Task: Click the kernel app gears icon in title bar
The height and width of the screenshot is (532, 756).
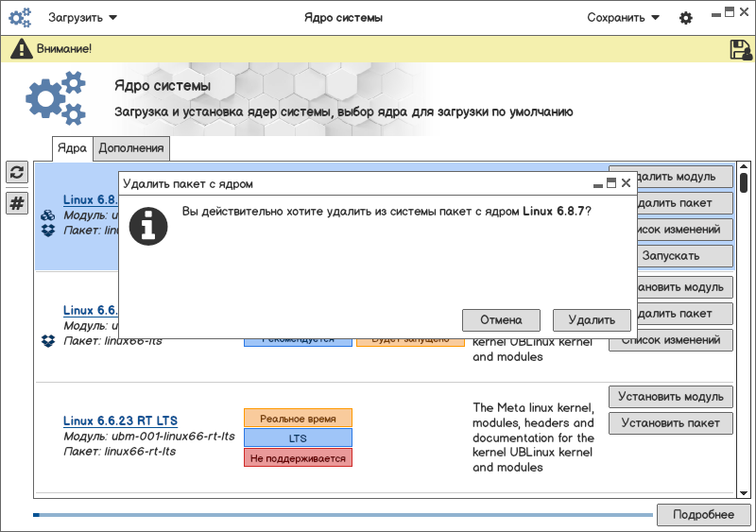Action: coord(20,18)
